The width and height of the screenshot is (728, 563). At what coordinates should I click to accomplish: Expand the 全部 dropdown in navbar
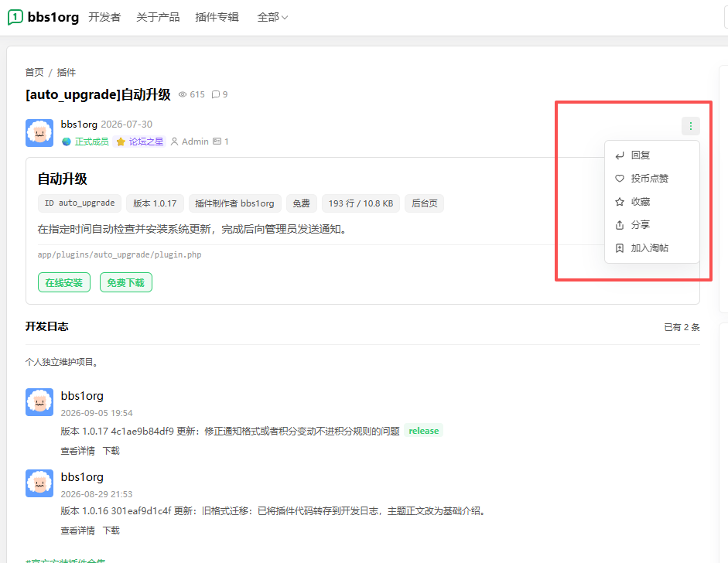click(272, 18)
